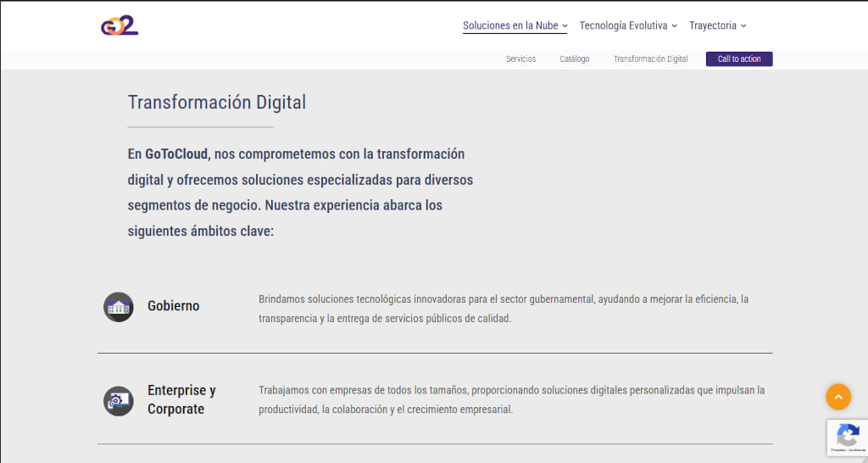Click the Gobierno title
This screenshot has width=868, height=463.
[x=173, y=306]
